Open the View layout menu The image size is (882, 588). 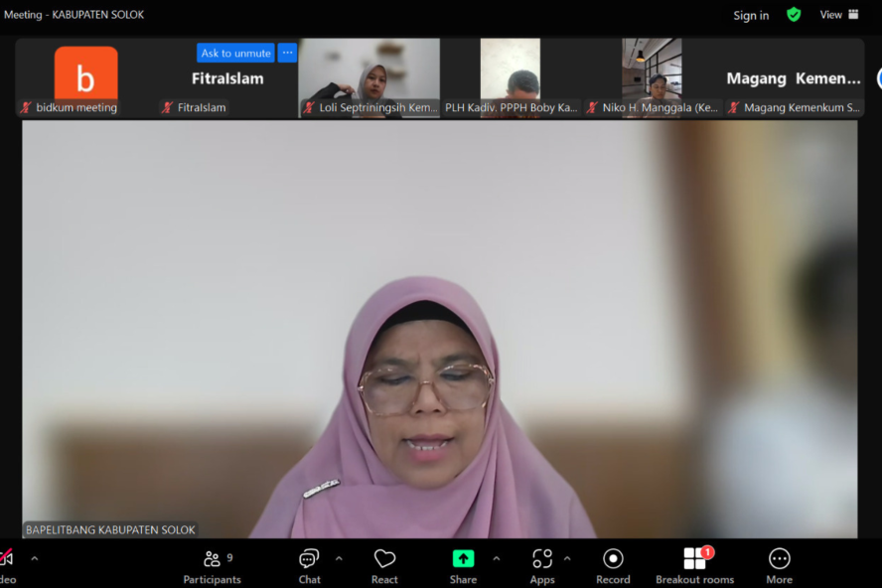pyautogui.click(x=839, y=15)
